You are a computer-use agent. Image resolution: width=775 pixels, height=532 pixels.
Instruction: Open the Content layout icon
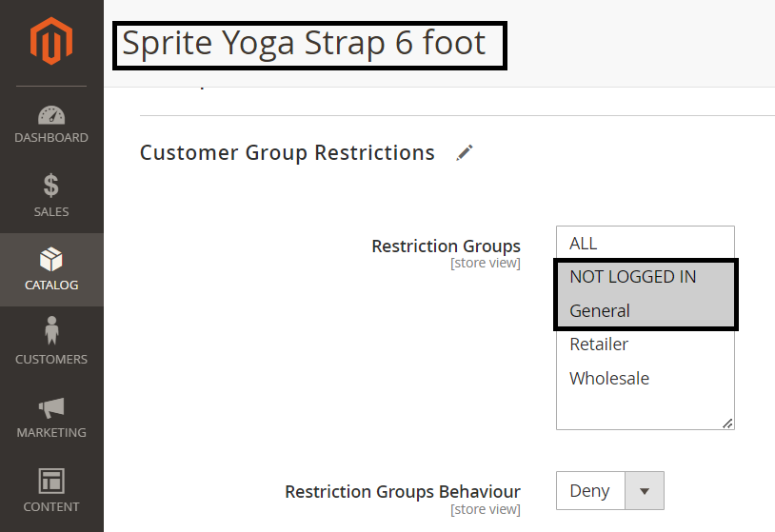[x=51, y=480]
